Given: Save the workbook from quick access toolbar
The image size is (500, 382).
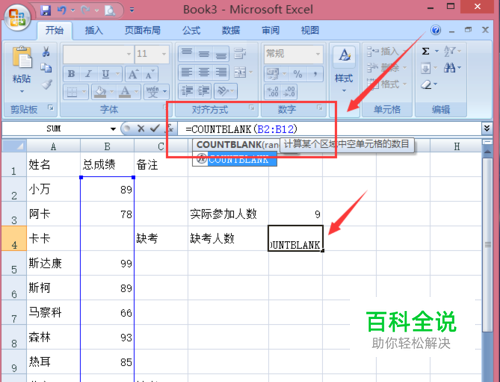Looking at the screenshot, I should [46, 10].
